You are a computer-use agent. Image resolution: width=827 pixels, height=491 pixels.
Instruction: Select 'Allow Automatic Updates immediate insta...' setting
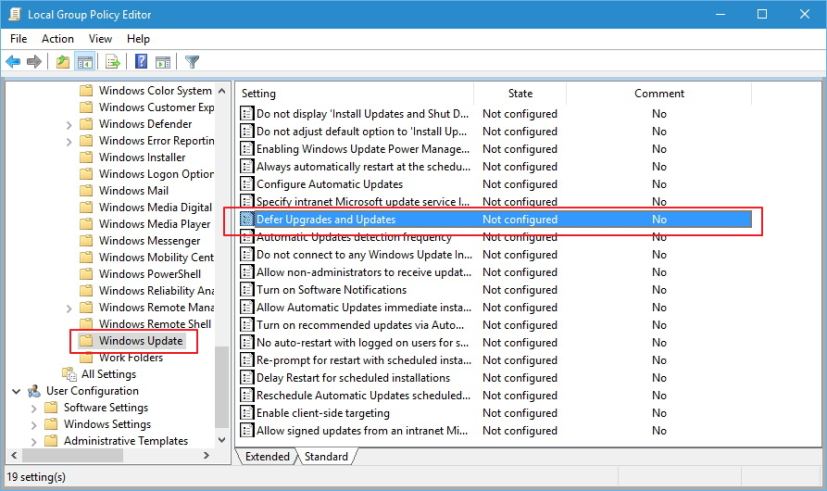click(364, 307)
